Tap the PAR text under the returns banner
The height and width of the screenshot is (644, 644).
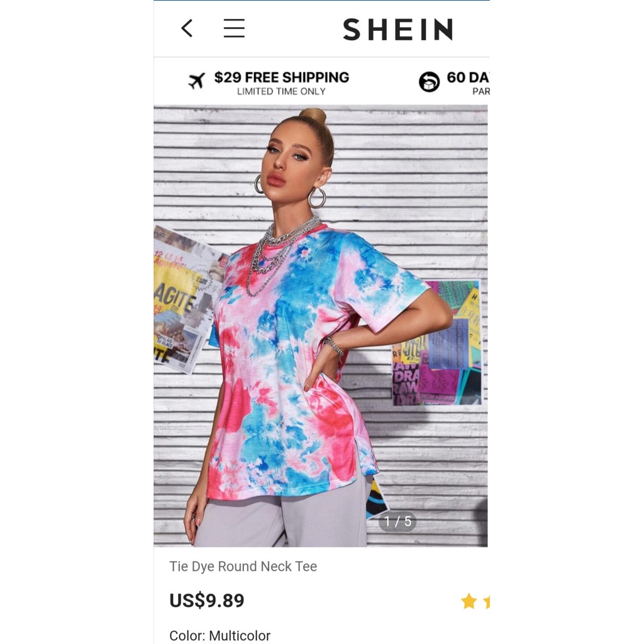pyautogui.click(x=481, y=92)
